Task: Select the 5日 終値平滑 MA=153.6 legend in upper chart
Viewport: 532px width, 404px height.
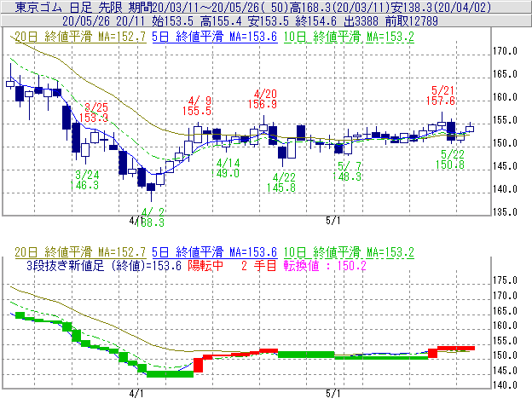Action: 215,37
